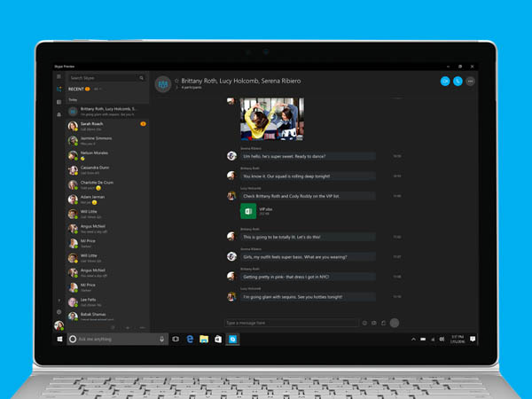532x399 pixels.
Task: Open Lee Felts conversation
Action: (x=107, y=302)
